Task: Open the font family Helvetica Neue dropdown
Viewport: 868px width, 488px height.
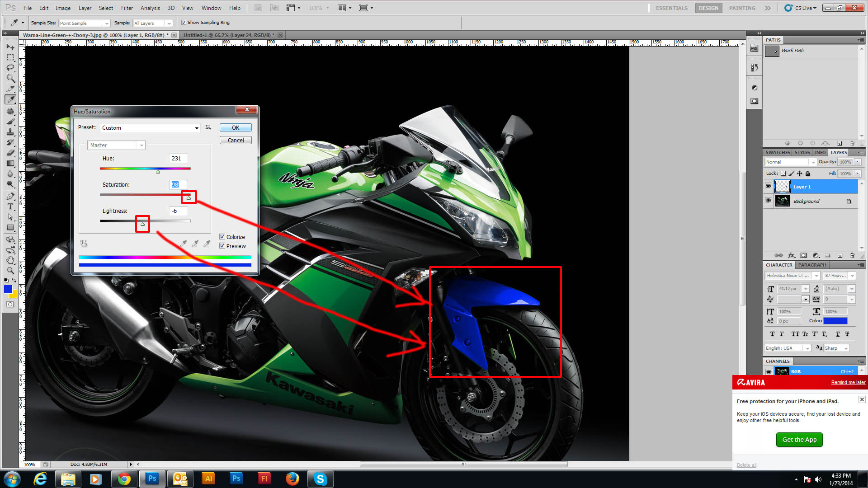Action: 792,276
